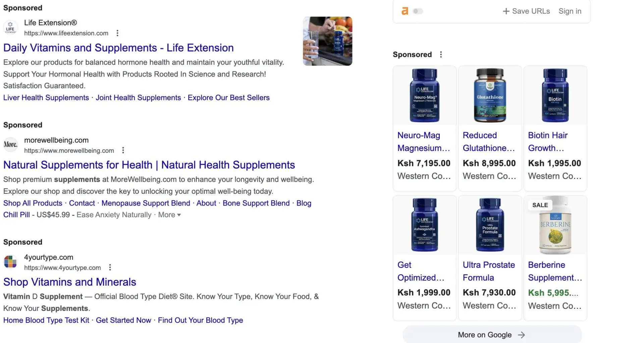
Task: Click 'Sign in' at the top right
Action: point(570,11)
